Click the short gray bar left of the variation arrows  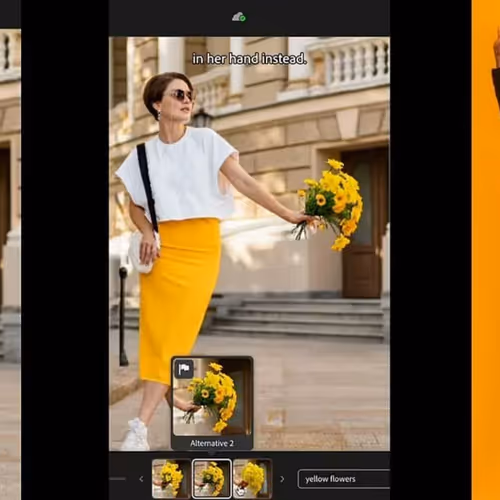tap(117, 479)
